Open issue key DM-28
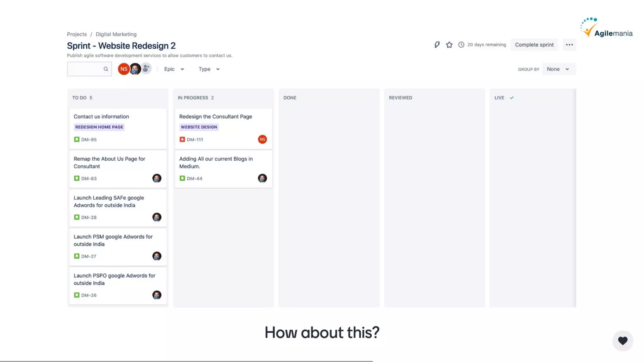Viewport: 644px width, 362px height. coord(89,217)
